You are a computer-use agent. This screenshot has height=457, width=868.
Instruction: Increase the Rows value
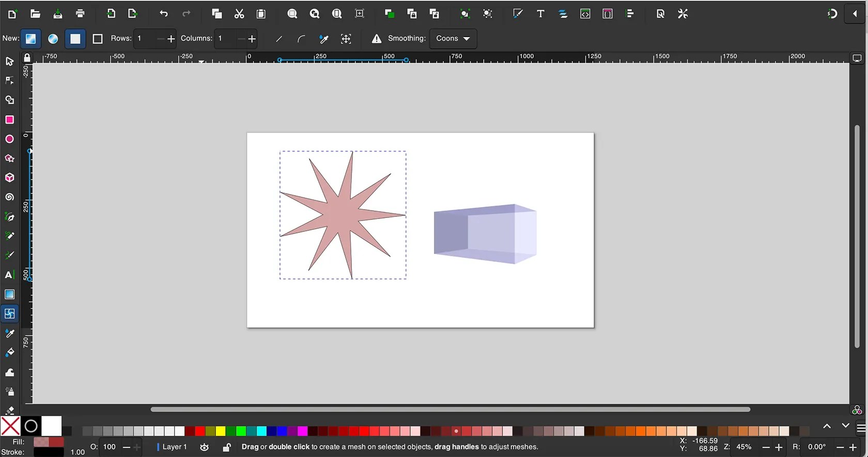pos(171,39)
